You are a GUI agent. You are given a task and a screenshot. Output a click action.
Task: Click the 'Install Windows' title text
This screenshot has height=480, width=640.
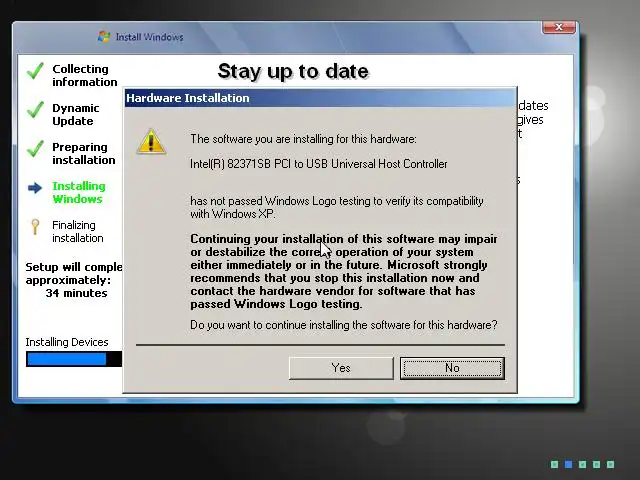[x=149, y=37]
